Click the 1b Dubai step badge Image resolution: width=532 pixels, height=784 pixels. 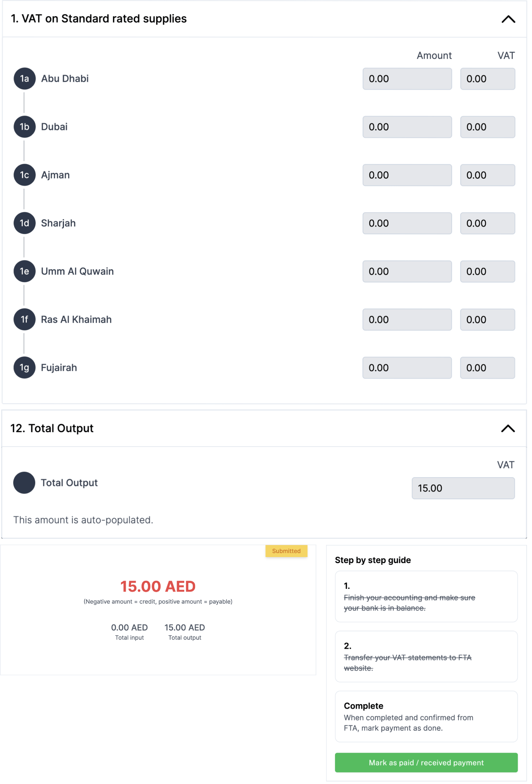tap(24, 127)
